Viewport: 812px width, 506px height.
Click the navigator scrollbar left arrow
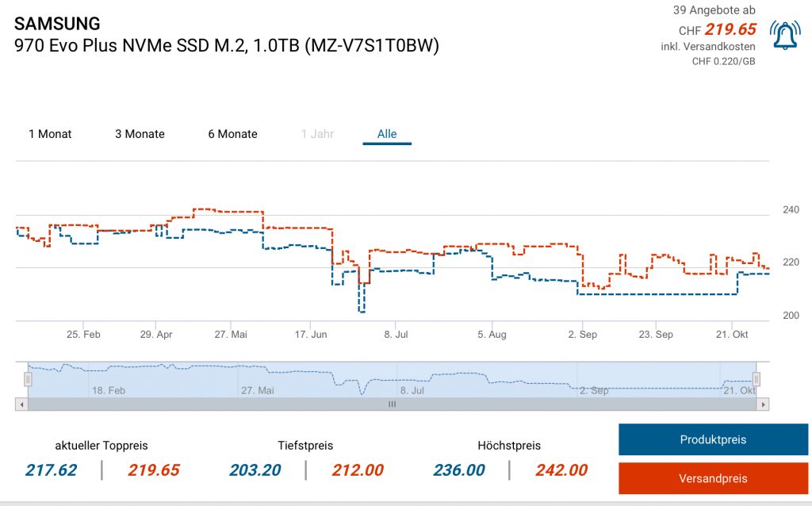(x=21, y=404)
